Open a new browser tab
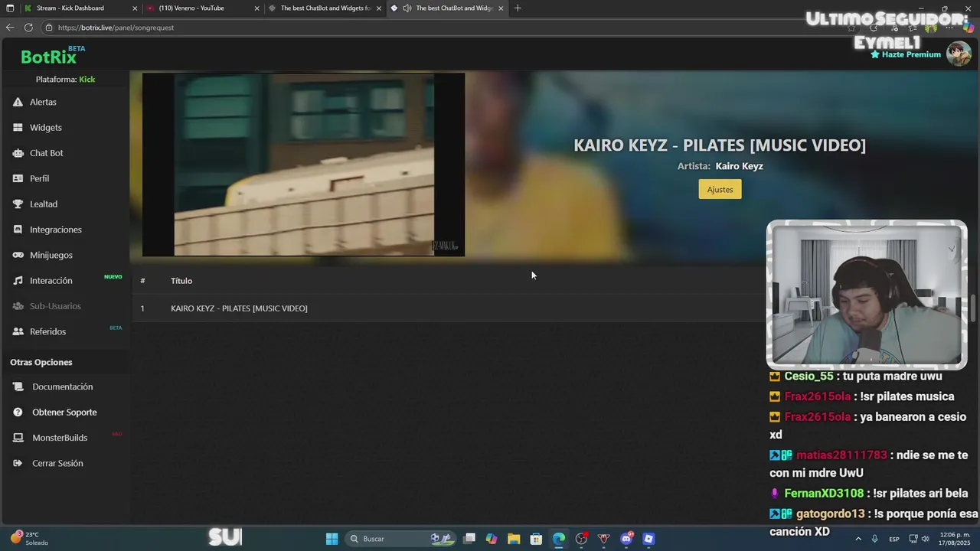 click(518, 8)
